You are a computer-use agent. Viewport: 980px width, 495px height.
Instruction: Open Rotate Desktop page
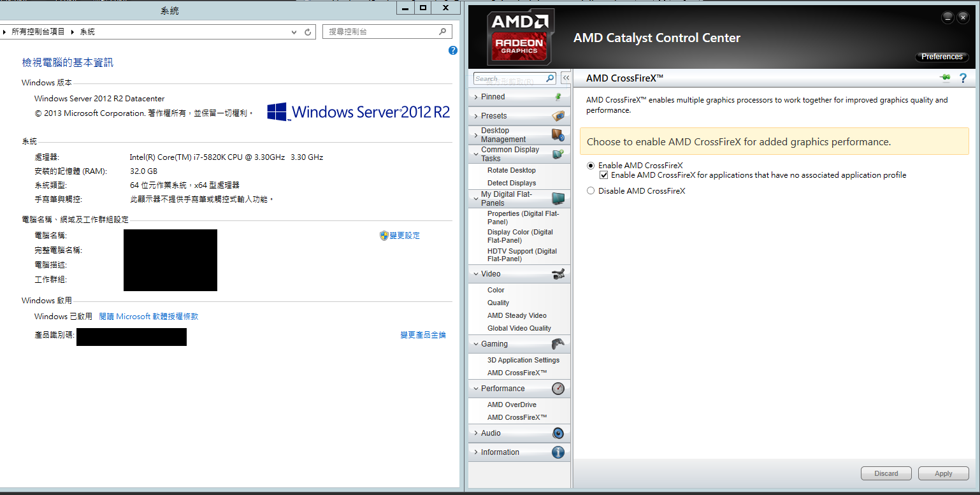(x=512, y=170)
